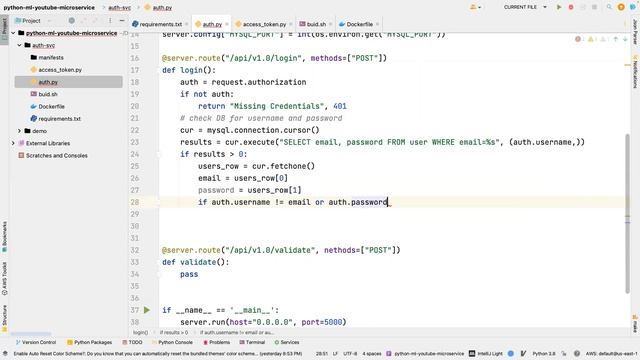Open the TODO tool window

(132, 342)
